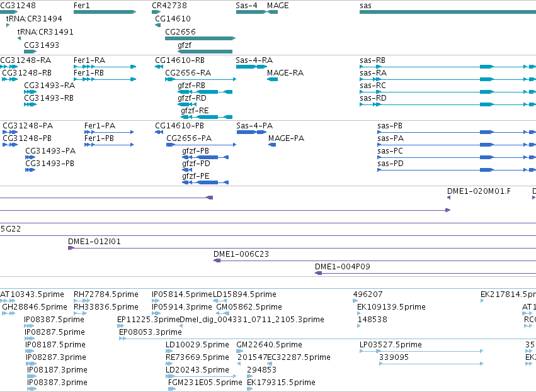Select the Sas-4 gene bar

pos(251,12)
